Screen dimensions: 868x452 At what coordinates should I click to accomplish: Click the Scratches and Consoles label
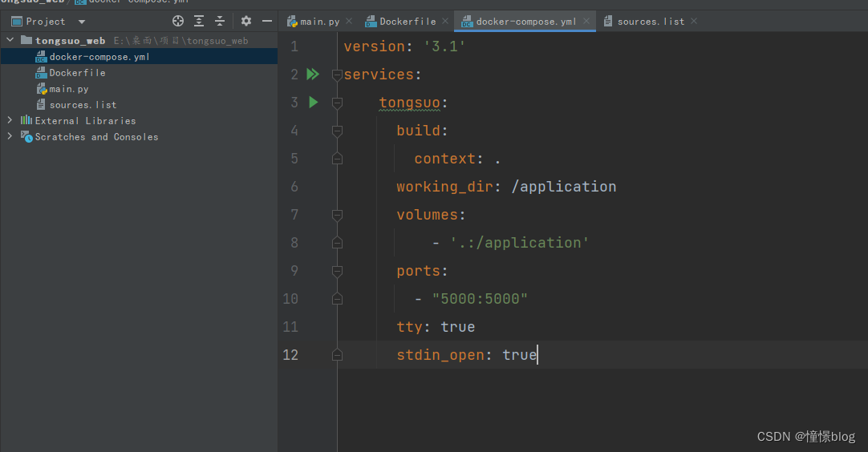[96, 137]
